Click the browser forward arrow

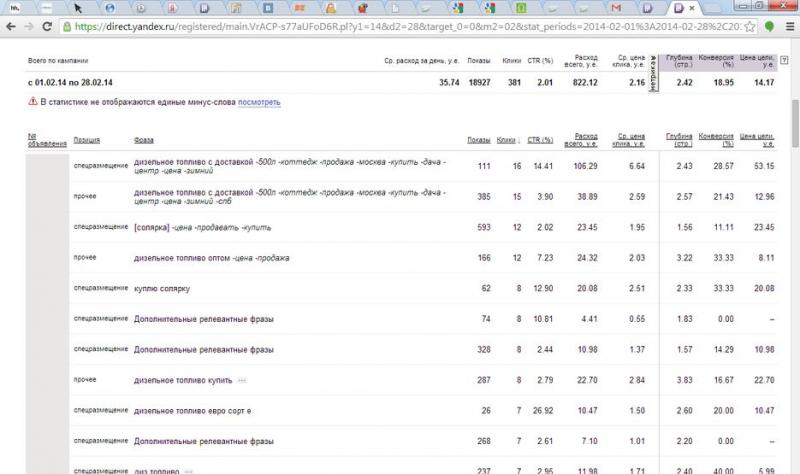point(29,27)
